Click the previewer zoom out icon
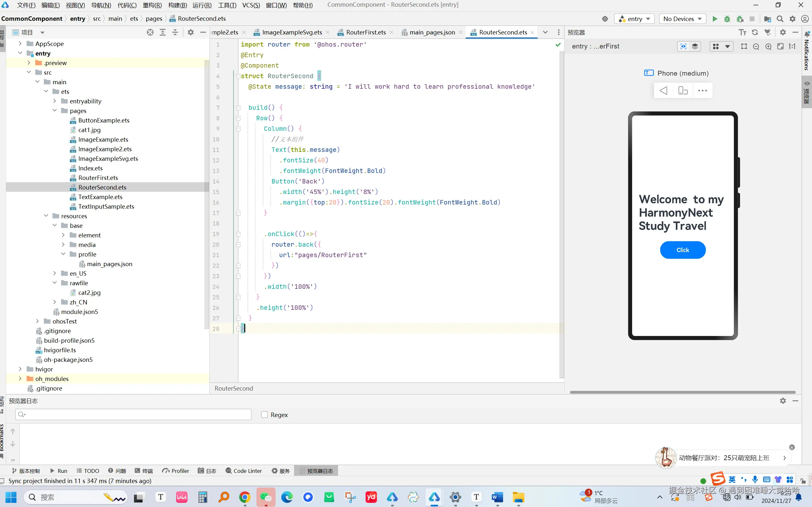The image size is (812, 507). 756,47
